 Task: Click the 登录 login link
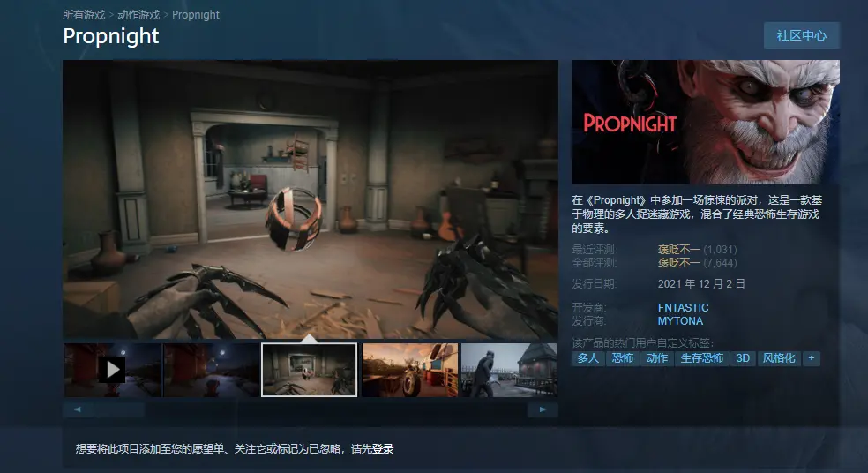click(x=383, y=448)
